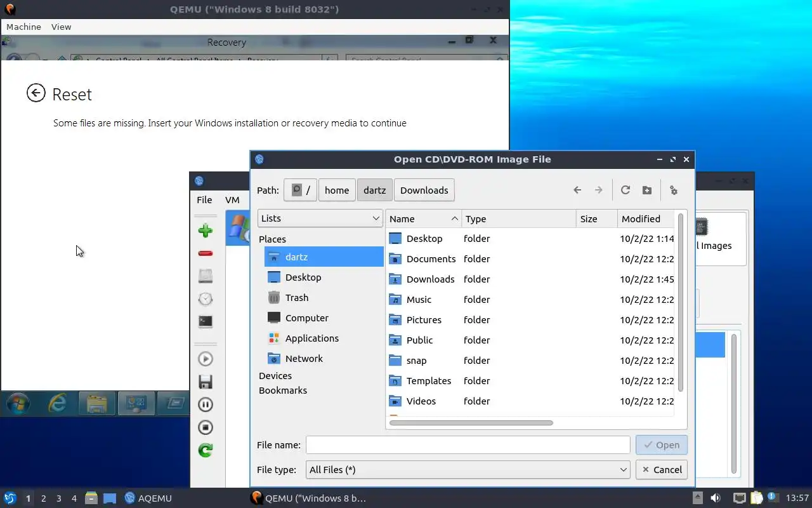Sort files by the Name column header
The height and width of the screenshot is (508, 812).
coord(424,218)
